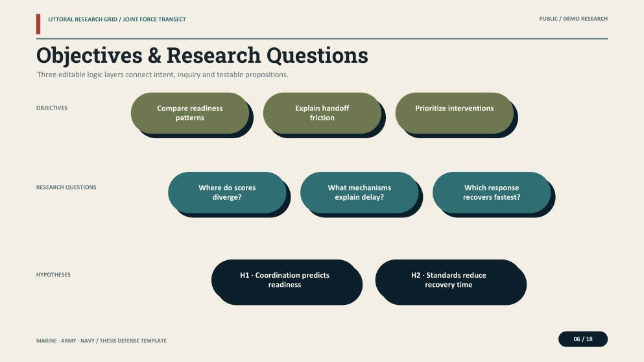Select the 'PUBLIC / DEMO RESEARCH' header text
The height and width of the screenshot is (362, 644).
573,19
